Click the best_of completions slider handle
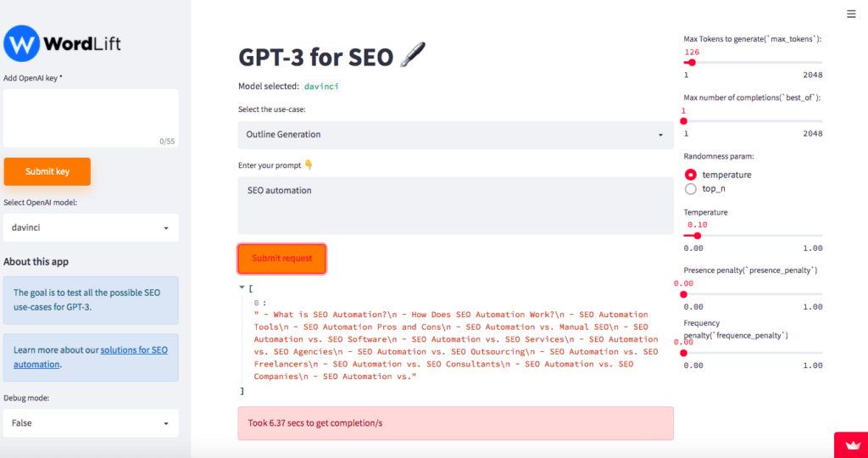This screenshot has height=458, width=868. coord(684,121)
